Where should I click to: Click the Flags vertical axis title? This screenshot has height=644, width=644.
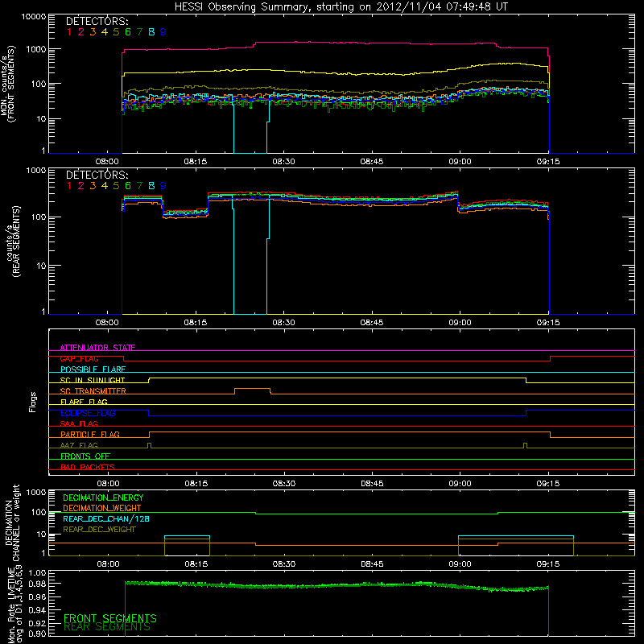click(33, 402)
